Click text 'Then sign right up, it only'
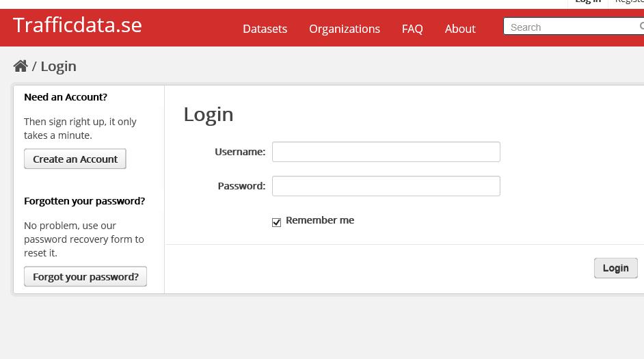The height and width of the screenshot is (359, 644). (x=80, y=122)
